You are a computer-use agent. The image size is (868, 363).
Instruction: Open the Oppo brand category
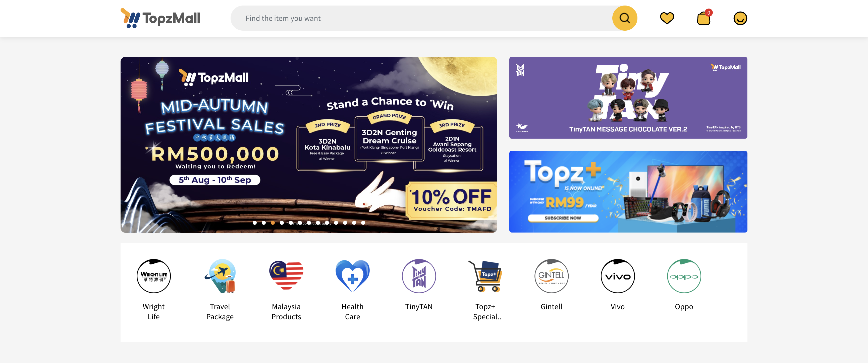tap(684, 276)
